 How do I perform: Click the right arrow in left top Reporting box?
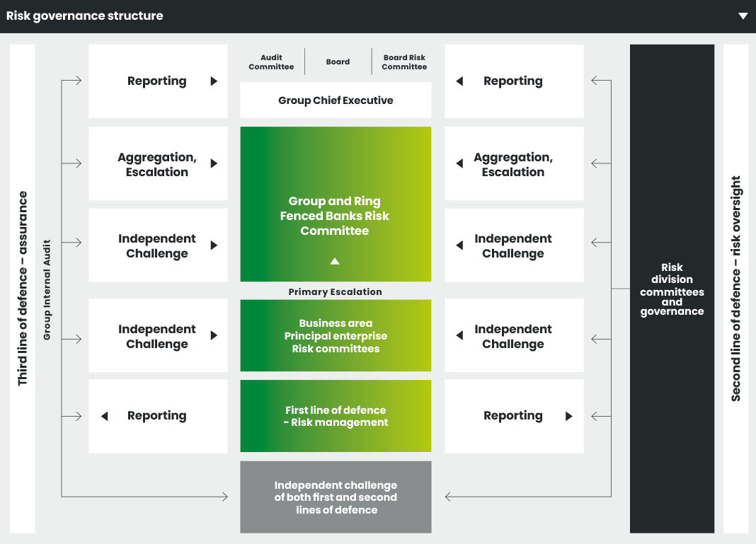click(x=214, y=81)
